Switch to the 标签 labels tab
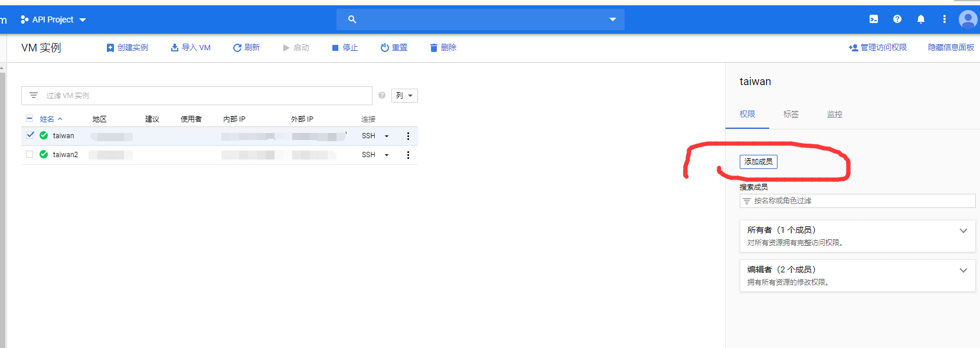980x348 pixels. (x=790, y=114)
